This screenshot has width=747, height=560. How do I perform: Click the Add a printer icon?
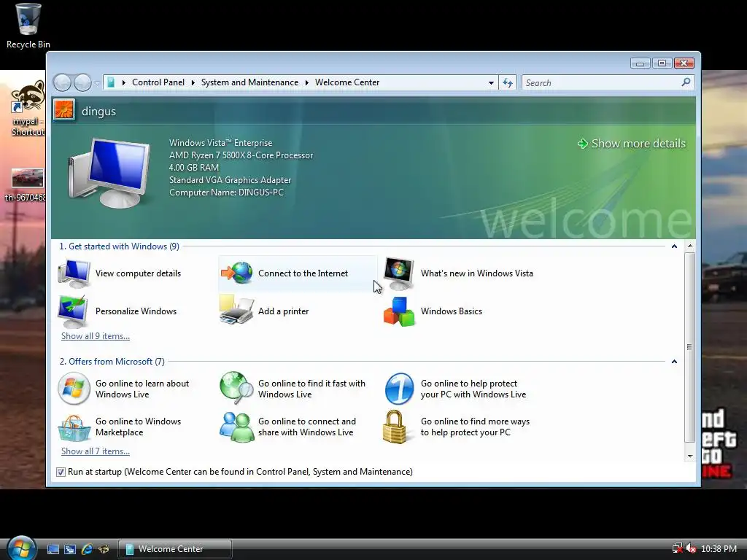[236, 310]
